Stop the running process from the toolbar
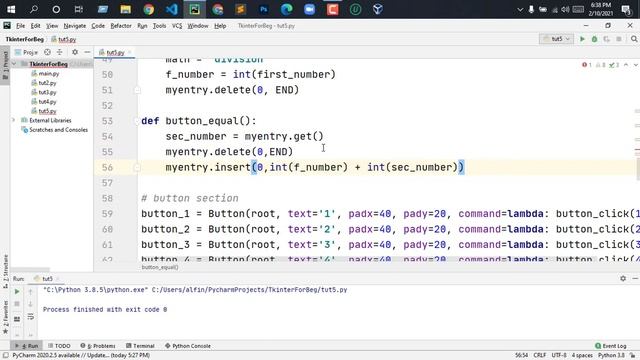 point(619,39)
